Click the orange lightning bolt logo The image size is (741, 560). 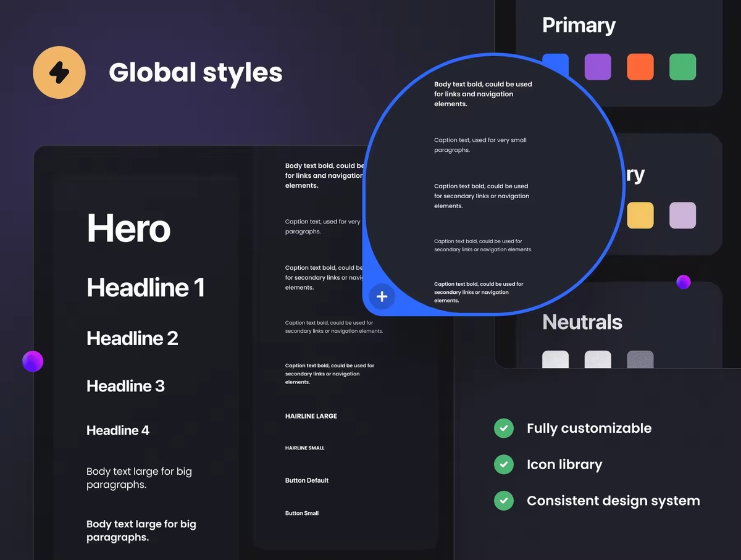(x=59, y=72)
